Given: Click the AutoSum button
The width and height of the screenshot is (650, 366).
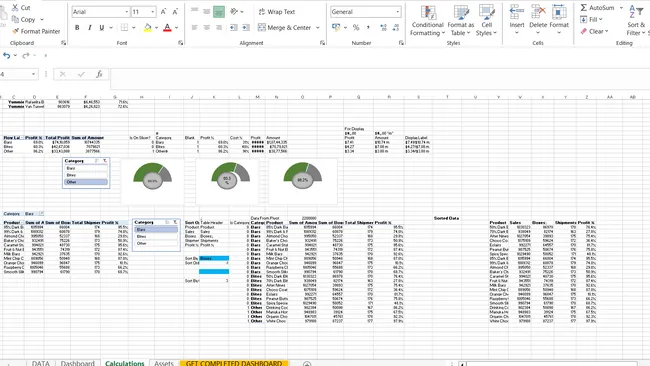Looking at the screenshot, I should [597, 7].
